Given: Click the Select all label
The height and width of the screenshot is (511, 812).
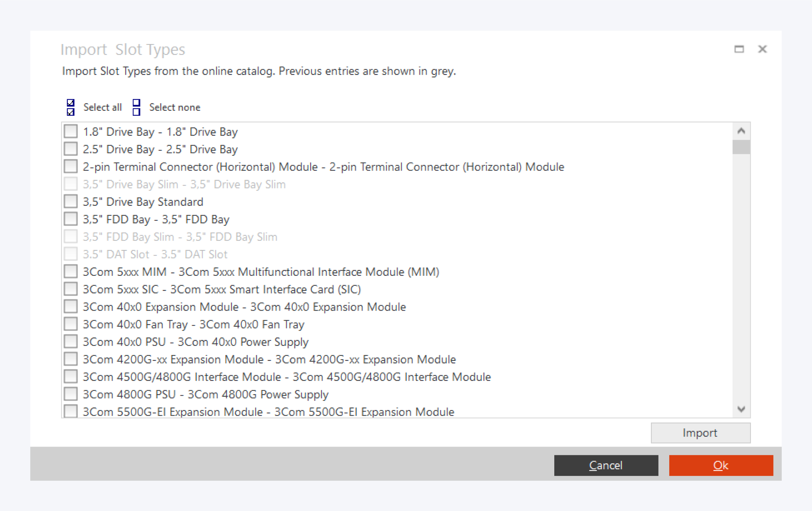Looking at the screenshot, I should tap(103, 107).
